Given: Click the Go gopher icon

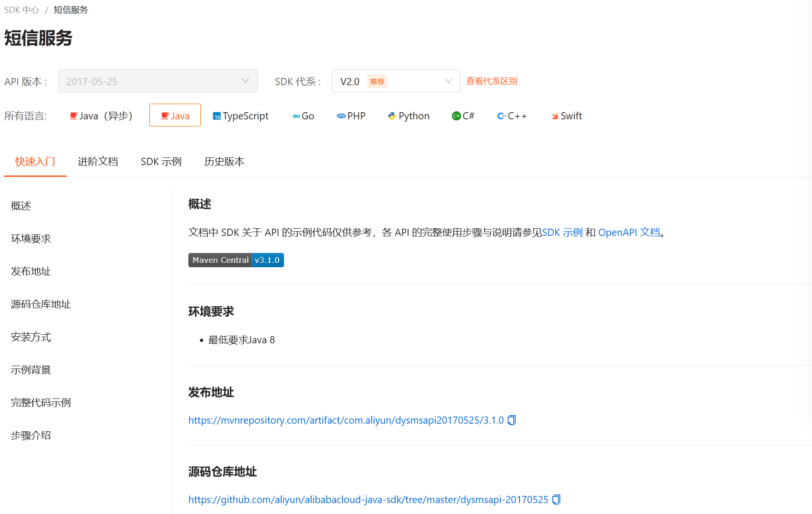Looking at the screenshot, I should [296, 116].
